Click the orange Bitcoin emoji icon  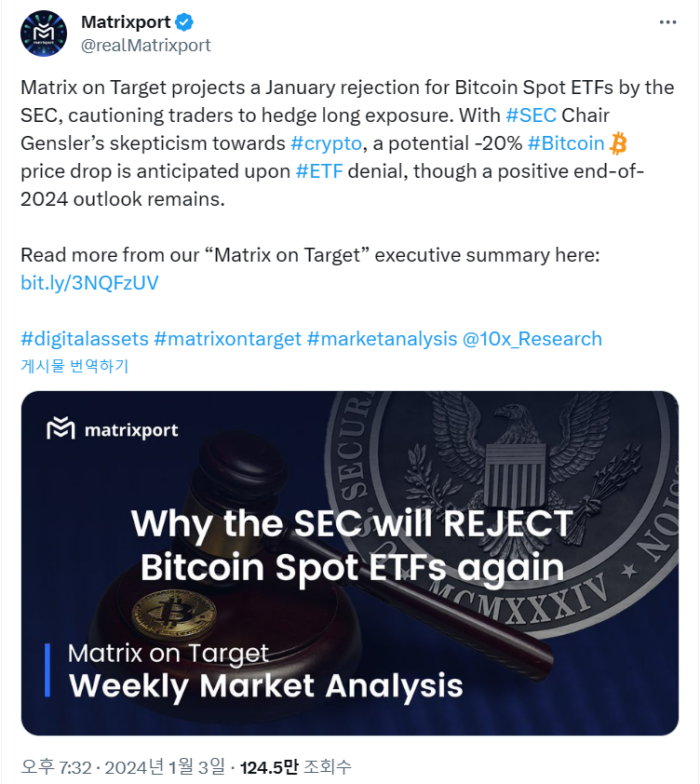(x=619, y=144)
